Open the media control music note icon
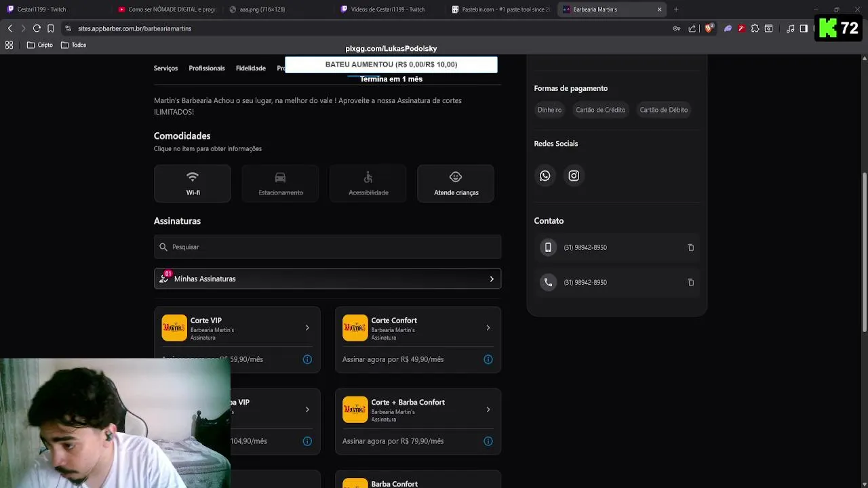The height and width of the screenshot is (488, 868). click(x=790, y=28)
